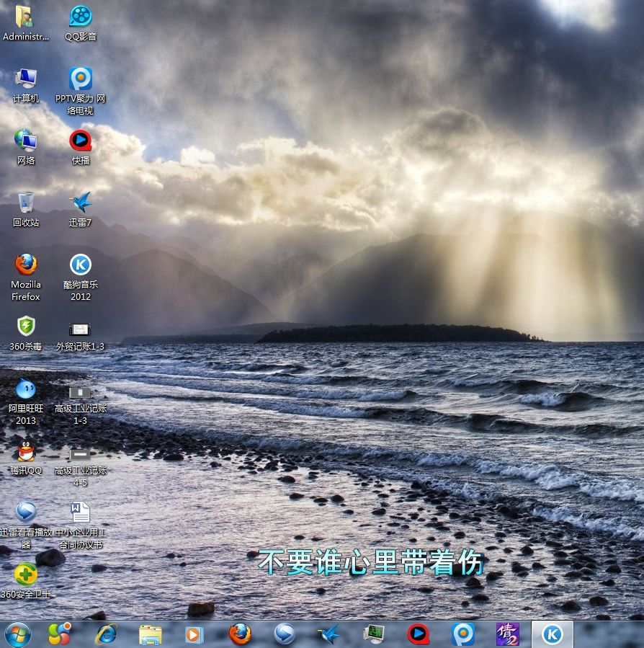Select the 回收站 recycle bin icon

coord(26,209)
